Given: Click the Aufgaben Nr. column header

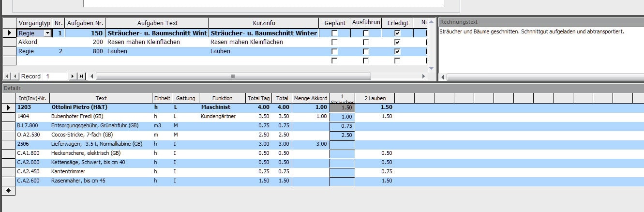Looking at the screenshot, I should [x=85, y=23].
